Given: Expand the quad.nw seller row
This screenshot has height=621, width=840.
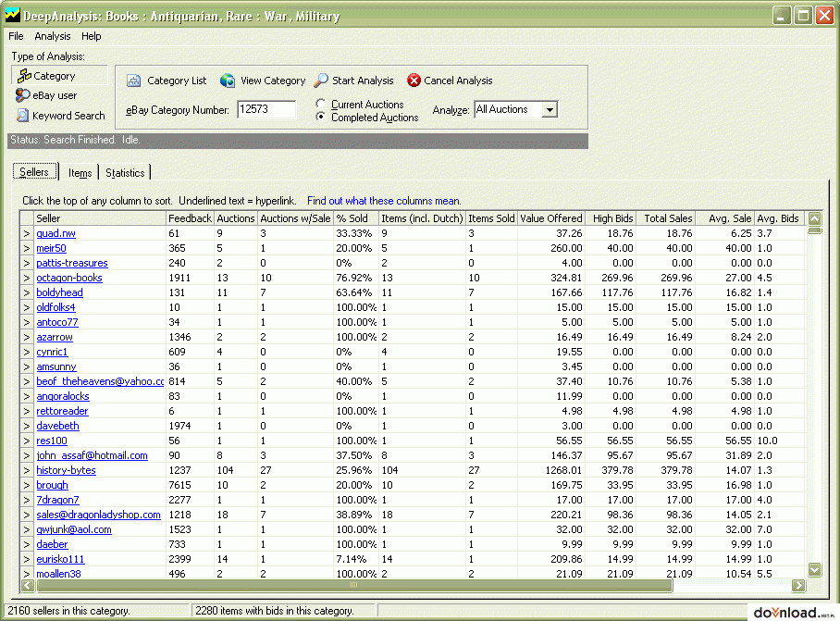Looking at the screenshot, I should 27,233.
